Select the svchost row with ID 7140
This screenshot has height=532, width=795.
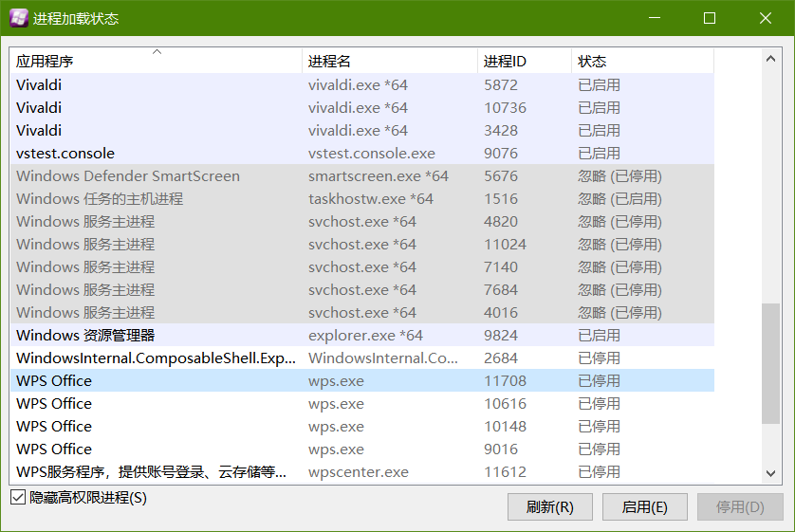(362, 267)
